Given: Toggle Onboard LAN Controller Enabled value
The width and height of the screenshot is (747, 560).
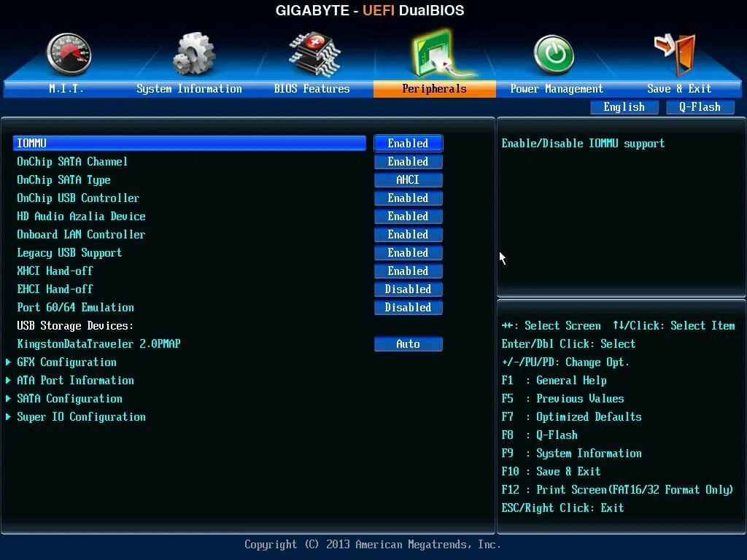Looking at the screenshot, I should (409, 234).
